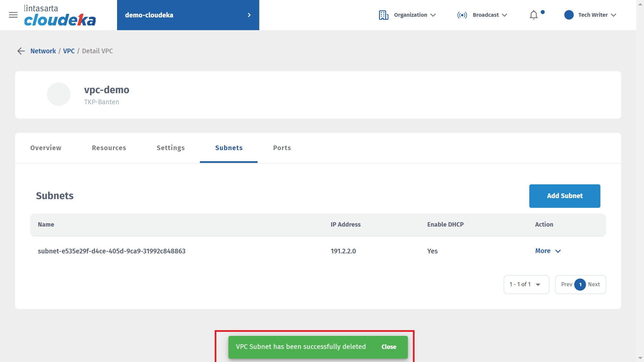Open the hamburger navigation menu
Viewport: 644px width, 362px height.
click(13, 15)
